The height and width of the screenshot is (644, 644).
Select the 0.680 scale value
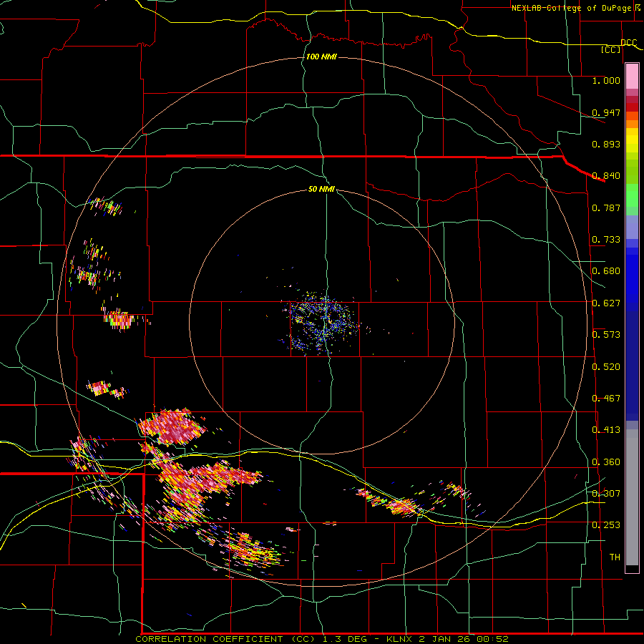click(x=606, y=271)
